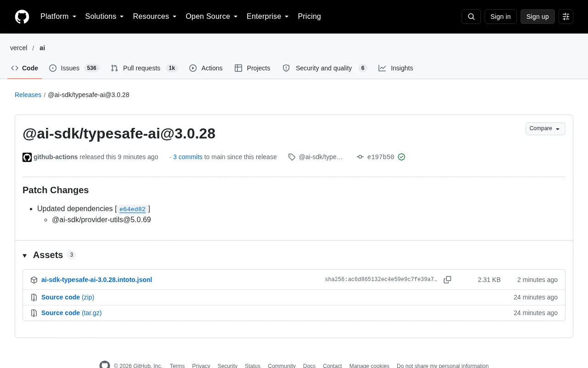The image size is (588, 368).
Task: Click the package icon for intoto.jsonl
Action: [34, 280]
